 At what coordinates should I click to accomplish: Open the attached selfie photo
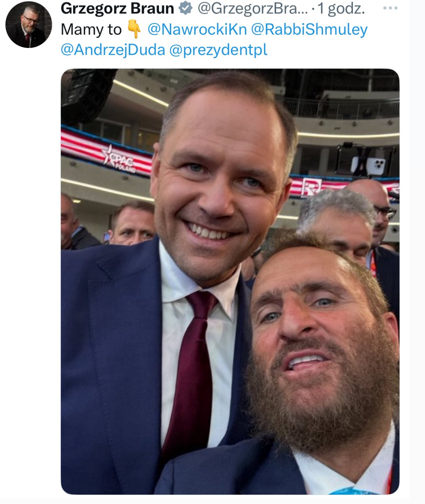tap(230, 281)
